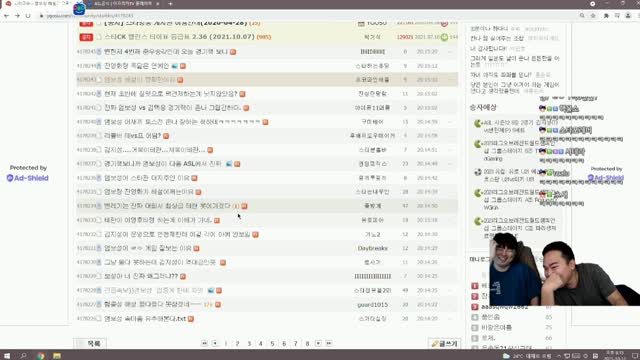Open the new browser tab plus button
The image size is (640, 360).
[170, 4]
